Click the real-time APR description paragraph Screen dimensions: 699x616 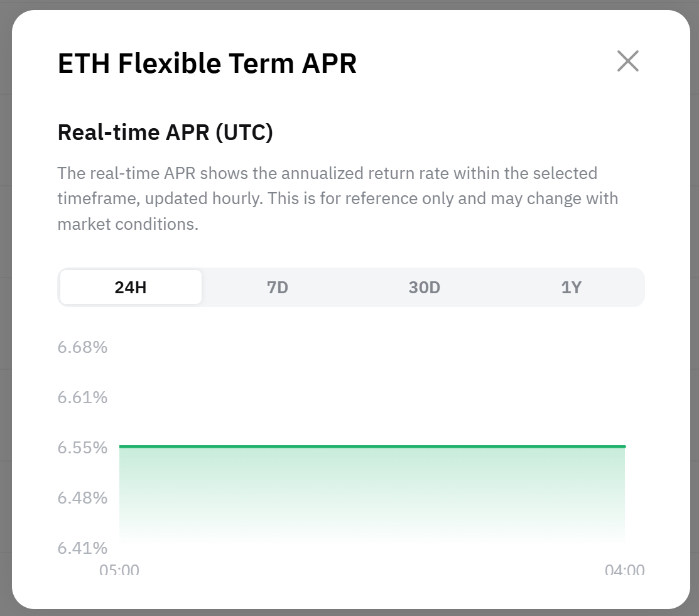click(337, 198)
